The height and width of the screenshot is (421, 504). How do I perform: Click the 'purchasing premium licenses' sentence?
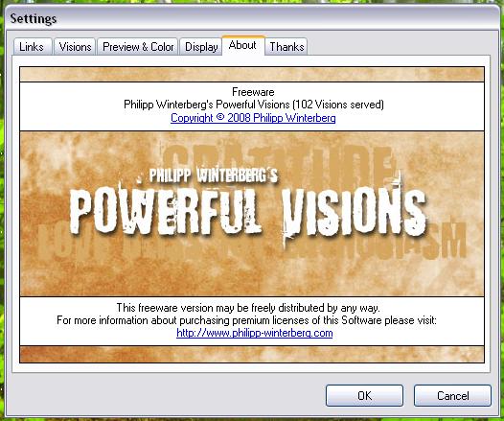pos(246,320)
